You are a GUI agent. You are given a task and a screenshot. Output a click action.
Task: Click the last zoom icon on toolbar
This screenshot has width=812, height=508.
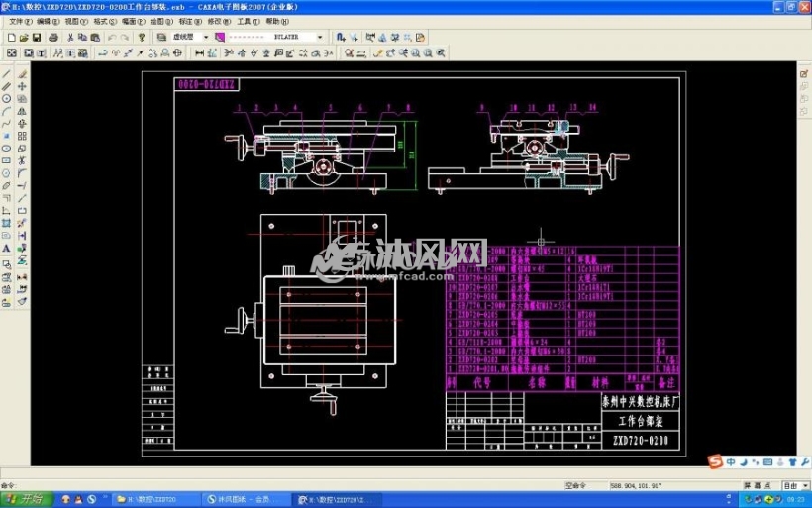441,52
